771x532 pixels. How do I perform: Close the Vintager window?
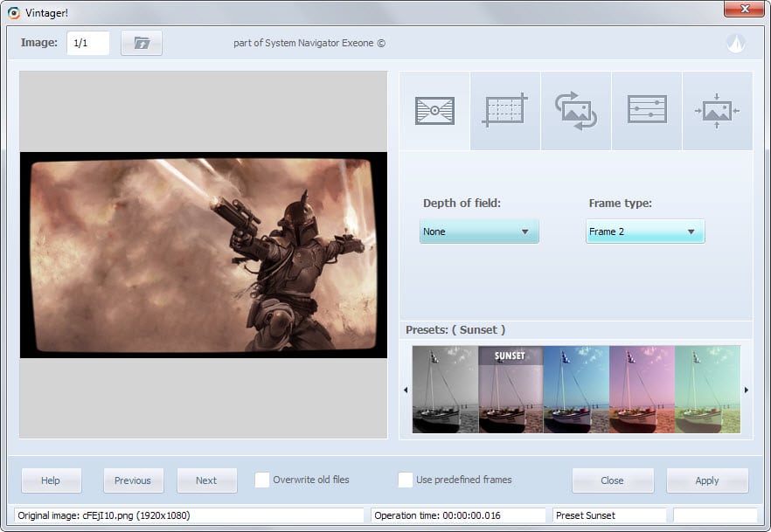tap(744, 9)
